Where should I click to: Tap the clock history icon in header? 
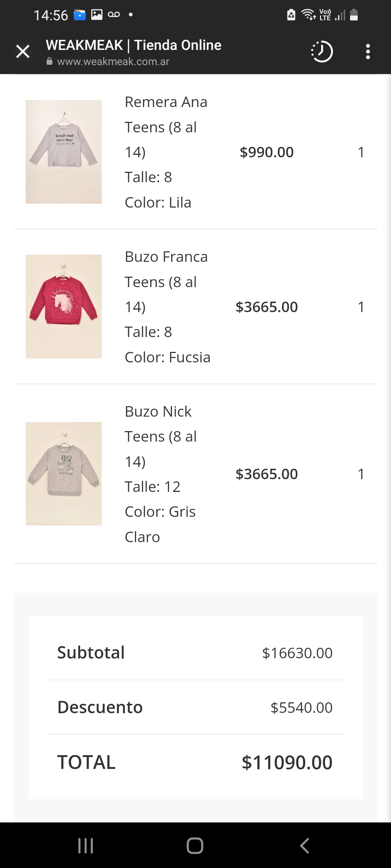click(322, 52)
